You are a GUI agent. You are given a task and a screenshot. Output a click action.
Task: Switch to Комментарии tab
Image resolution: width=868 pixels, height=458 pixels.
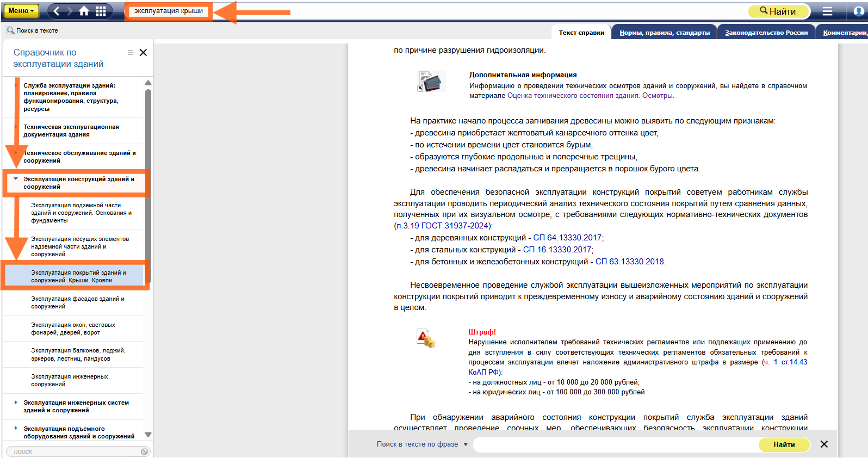[844, 33]
